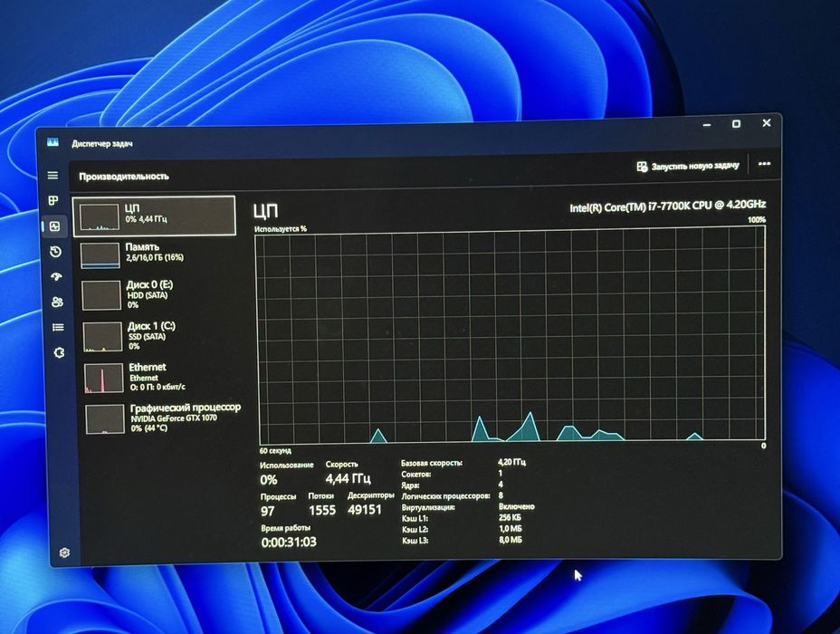The width and height of the screenshot is (840, 634).
Task: Maximize the Диспетчер задач window
Action: (737, 124)
